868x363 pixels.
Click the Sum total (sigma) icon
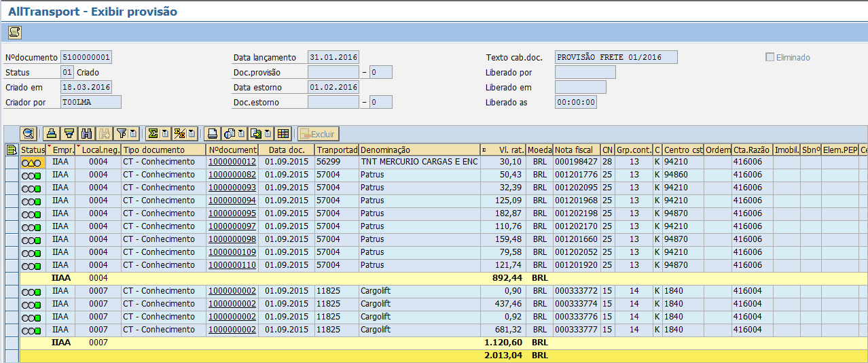[x=153, y=134]
